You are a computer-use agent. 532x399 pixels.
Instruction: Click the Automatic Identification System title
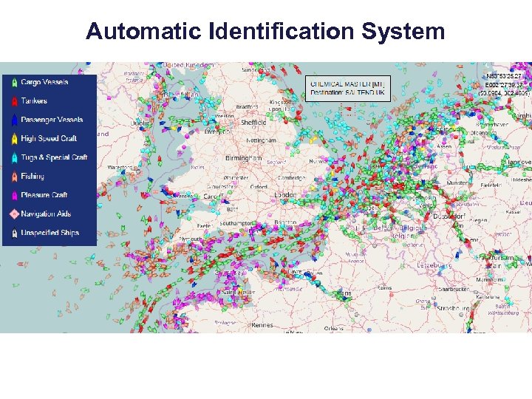pyautogui.click(x=265, y=31)
